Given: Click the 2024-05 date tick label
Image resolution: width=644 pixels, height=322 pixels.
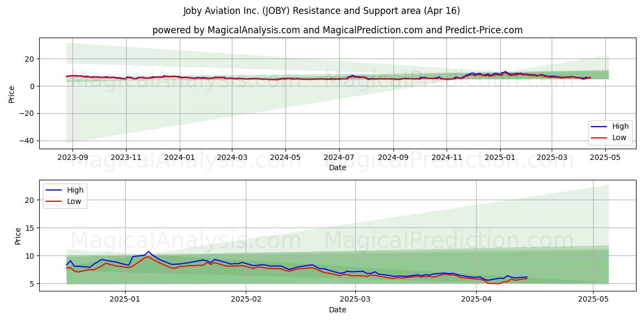Looking at the screenshot, I should tap(286, 158).
